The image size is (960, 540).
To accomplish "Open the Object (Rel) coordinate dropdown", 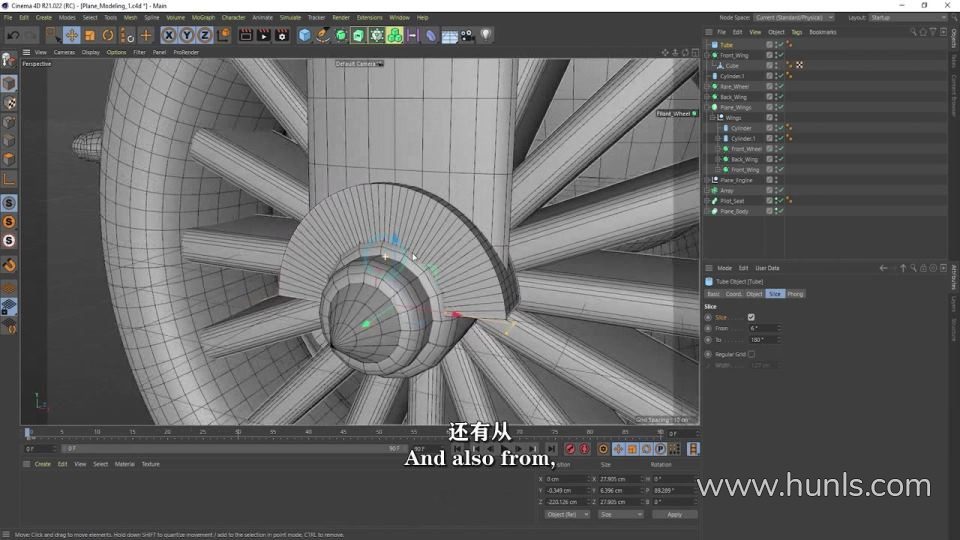I will click(567, 514).
